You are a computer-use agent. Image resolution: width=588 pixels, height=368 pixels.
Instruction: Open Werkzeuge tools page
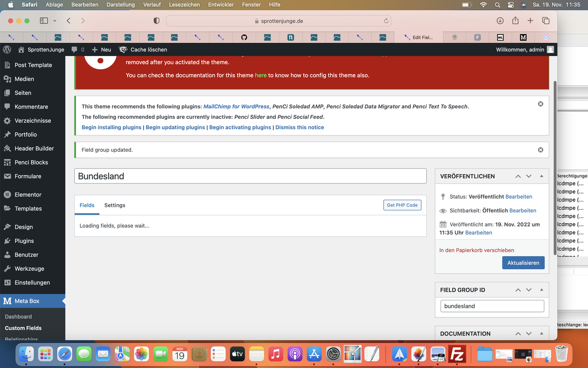point(29,269)
